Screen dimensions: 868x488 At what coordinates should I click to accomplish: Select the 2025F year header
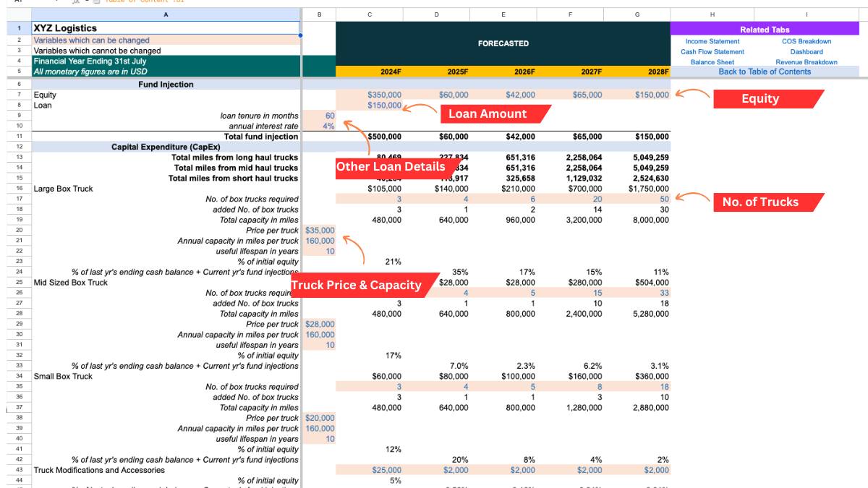436,72
